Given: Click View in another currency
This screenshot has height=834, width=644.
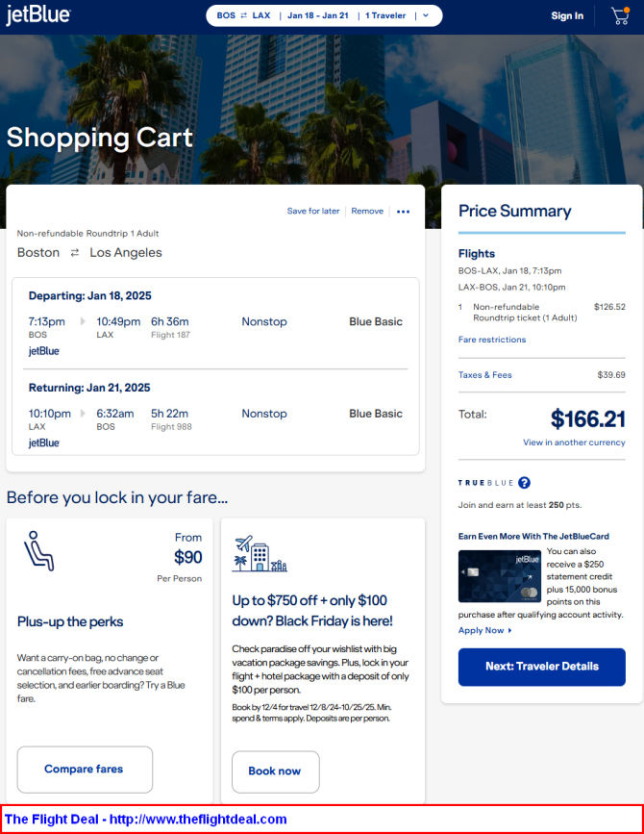Looking at the screenshot, I should pos(574,442).
